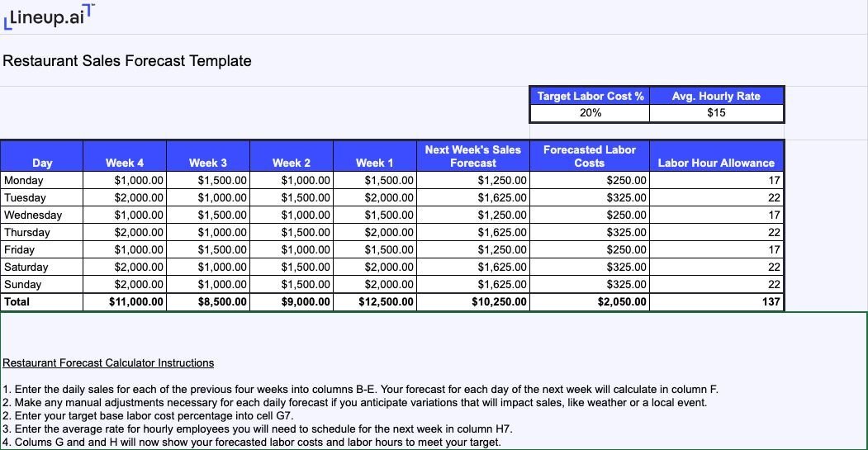Click the Day column header
The width and height of the screenshot is (868, 450).
42,163
